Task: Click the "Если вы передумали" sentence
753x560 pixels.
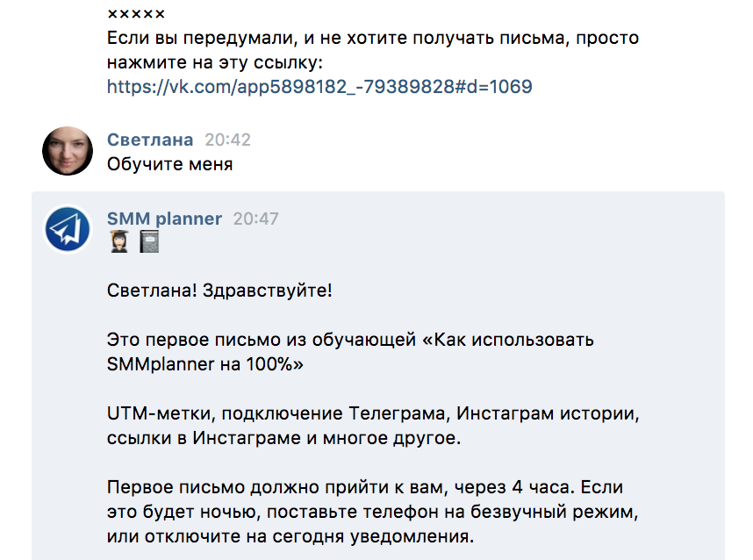Action: [x=373, y=38]
